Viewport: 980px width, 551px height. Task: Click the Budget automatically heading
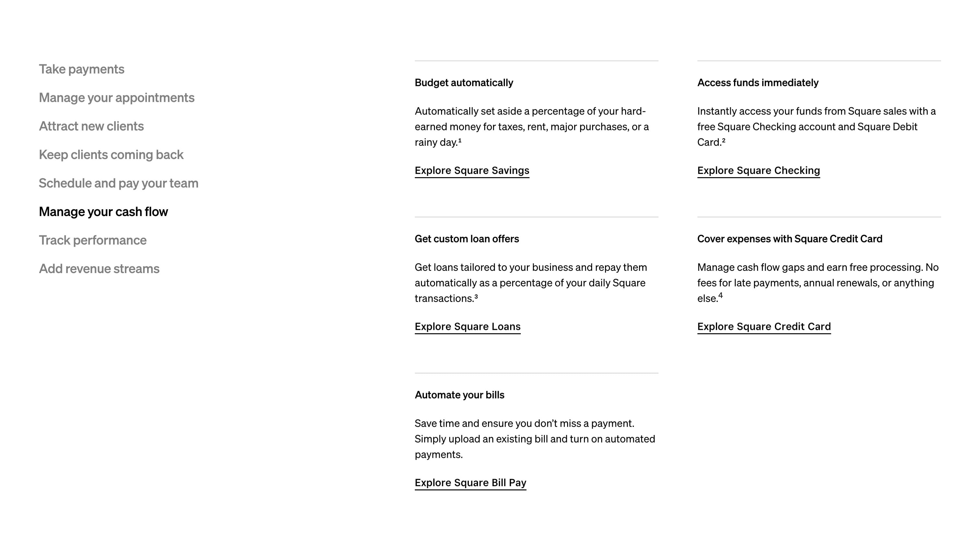464,83
